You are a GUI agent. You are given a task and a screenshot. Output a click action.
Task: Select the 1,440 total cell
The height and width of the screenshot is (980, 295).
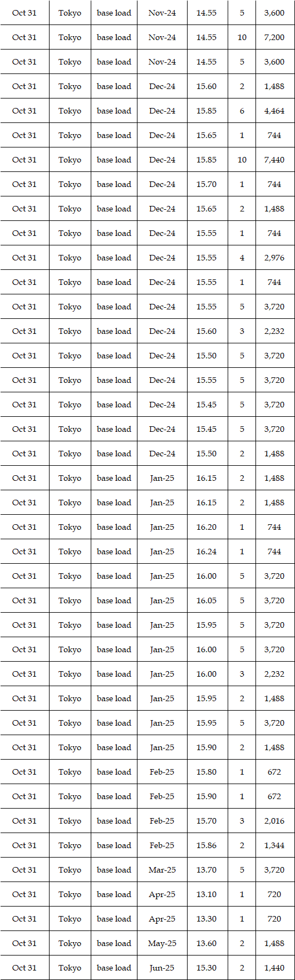(x=274, y=968)
